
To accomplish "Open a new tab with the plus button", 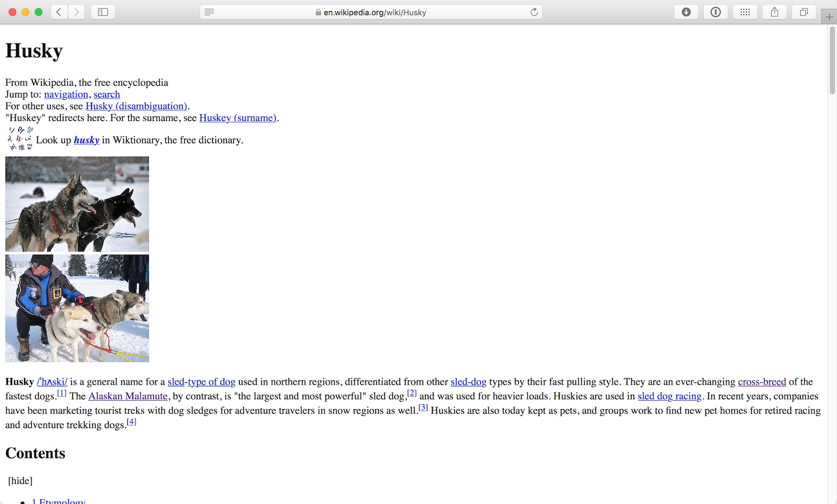I will point(830,16).
